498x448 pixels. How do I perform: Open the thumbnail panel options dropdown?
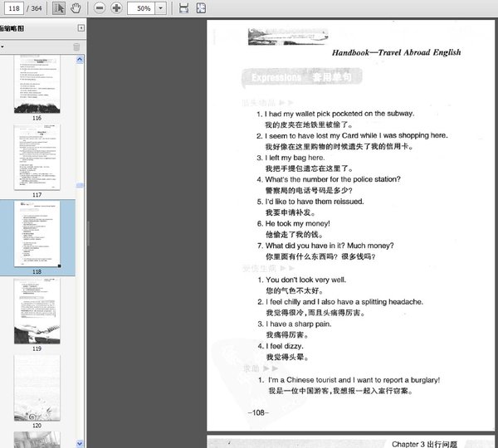click(x=2, y=47)
